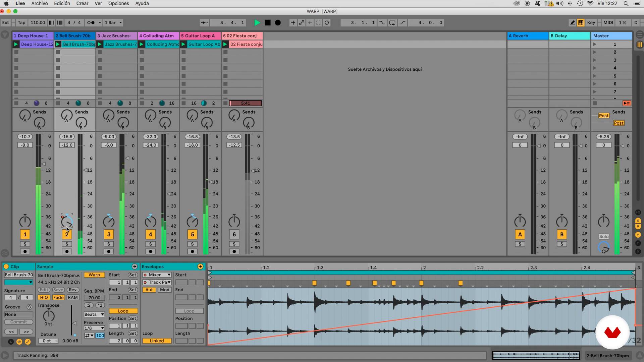Open the transient loop mode dropdown
Image resolution: width=644 pixels, height=362 pixels.
pos(89,336)
